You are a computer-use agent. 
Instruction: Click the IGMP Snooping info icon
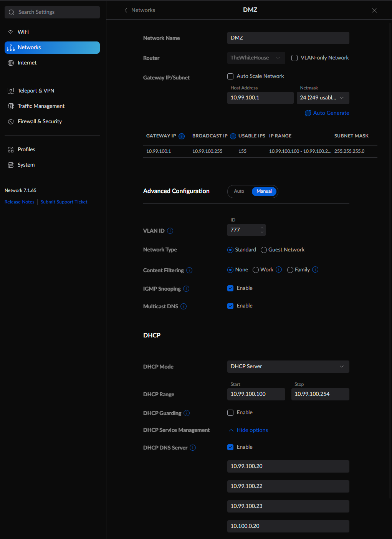tap(186, 289)
